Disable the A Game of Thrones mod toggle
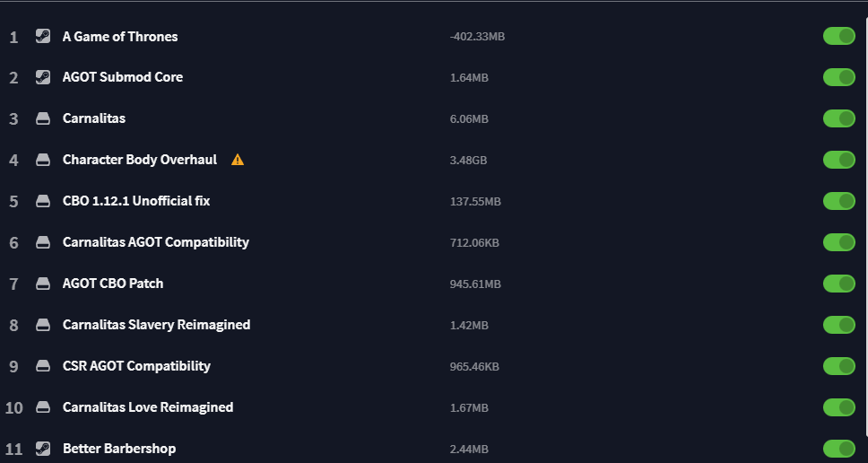Image resolution: width=868 pixels, height=463 pixels. click(839, 36)
